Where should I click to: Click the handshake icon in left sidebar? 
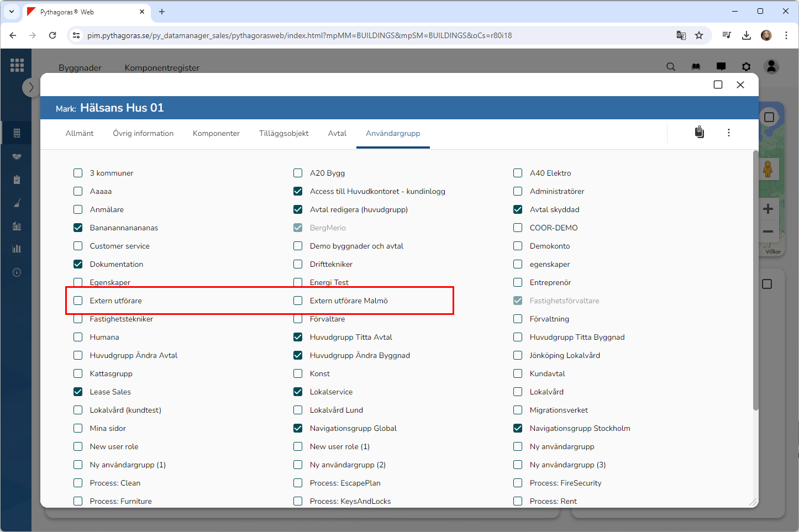17,157
